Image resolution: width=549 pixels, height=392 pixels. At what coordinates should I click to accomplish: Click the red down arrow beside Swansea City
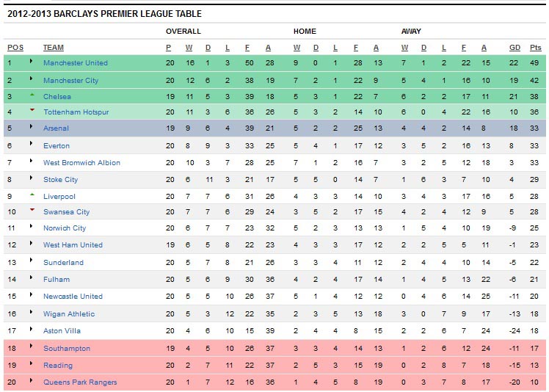pyautogui.click(x=32, y=210)
